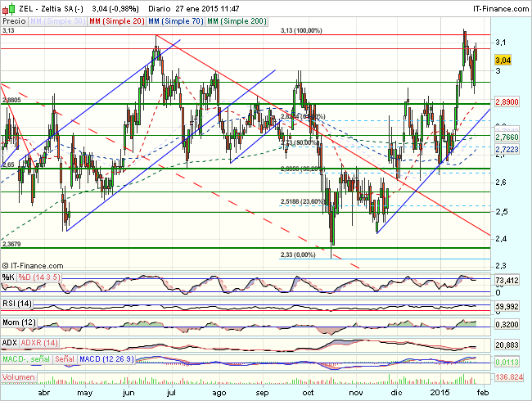Image resolution: width=532 pixels, height=401 pixels.
Task: Click the IT-Finance copyright logo in the chart
Action: coord(34,265)
